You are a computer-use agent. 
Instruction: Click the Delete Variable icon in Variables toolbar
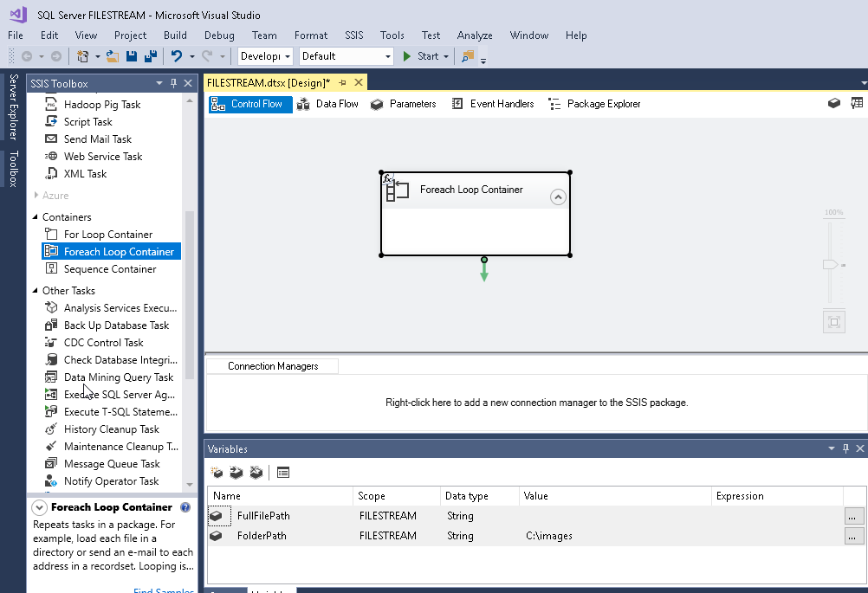click(255, 473)
